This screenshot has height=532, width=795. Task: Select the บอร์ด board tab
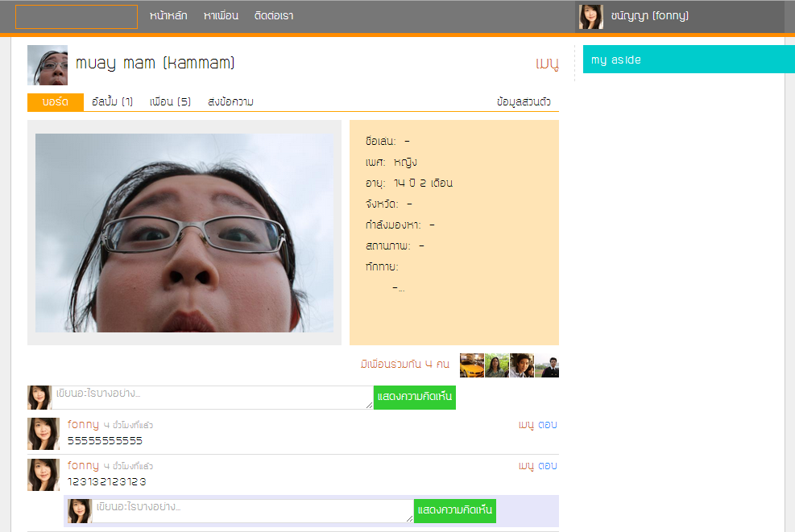pos(56,102)
